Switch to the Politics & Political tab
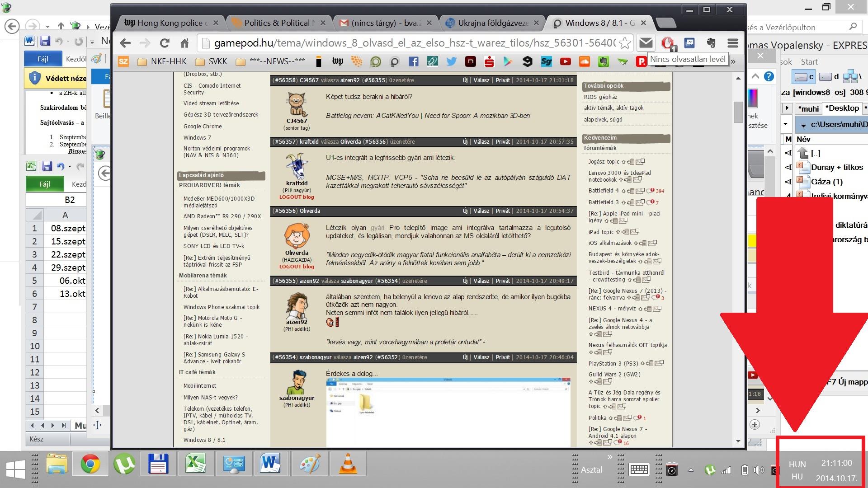 (278, 23)
